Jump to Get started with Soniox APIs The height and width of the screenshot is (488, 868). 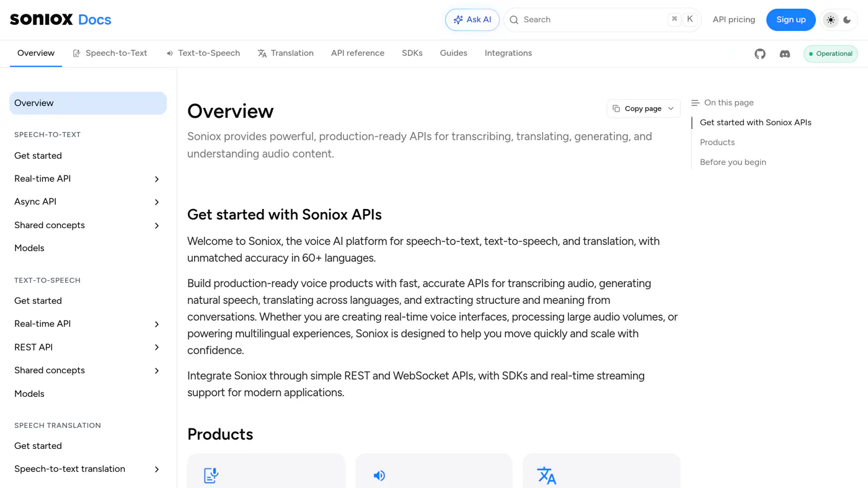click(x=756, y=122)
